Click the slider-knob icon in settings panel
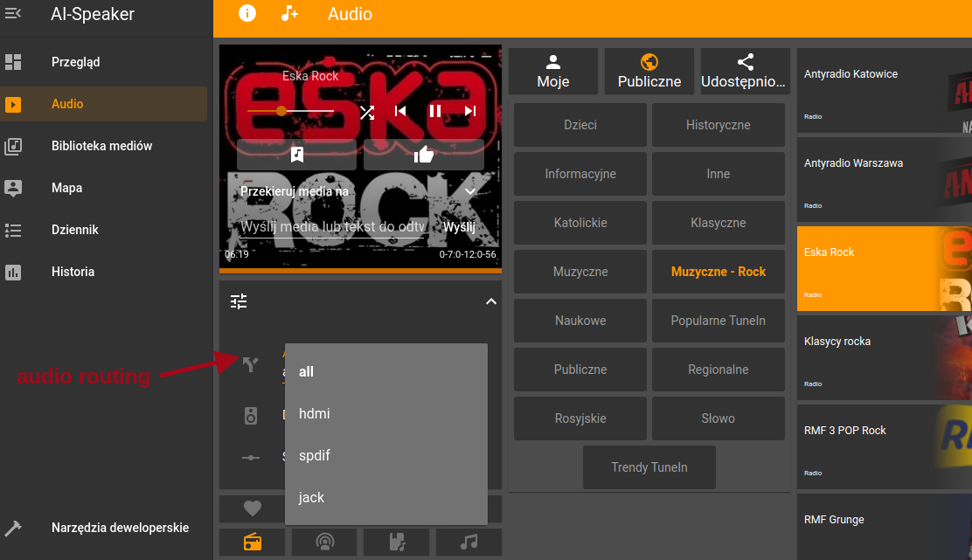This screenshot has height=560, width=972. 251,458
